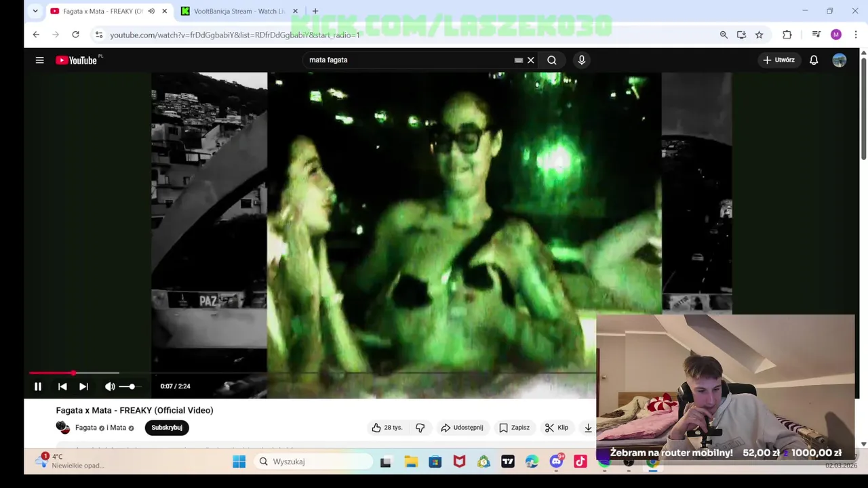
Task: Close the Fagata x Mata tab
Action: click(164, 11)
